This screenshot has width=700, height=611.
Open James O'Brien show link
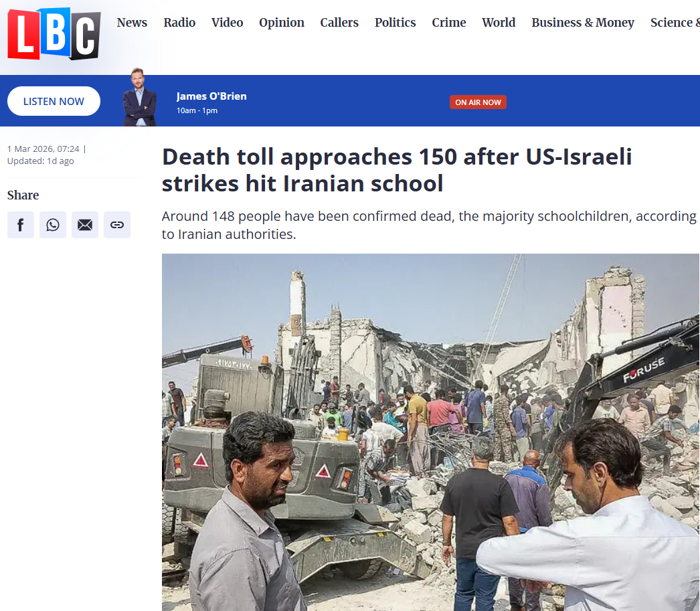pos(211,96)
